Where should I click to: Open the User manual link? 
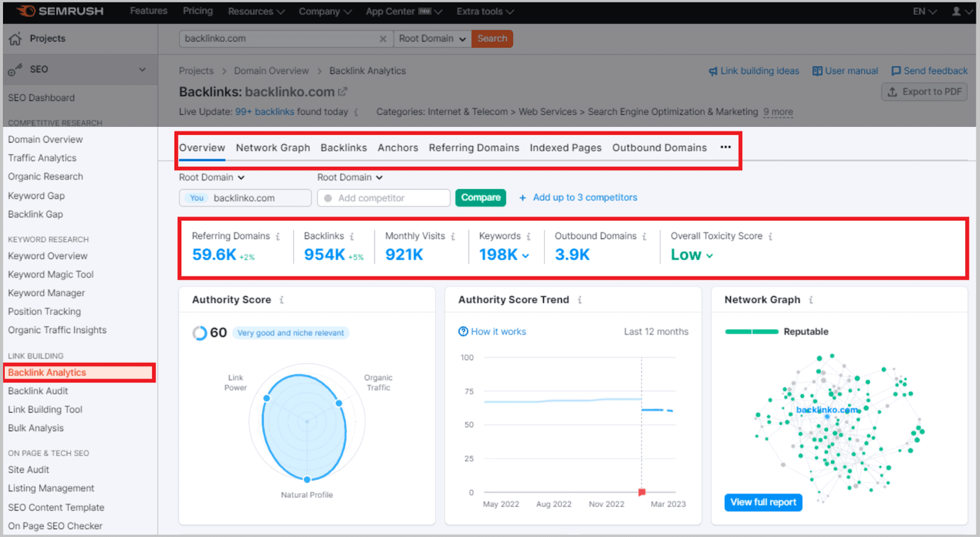coord(845,71)
